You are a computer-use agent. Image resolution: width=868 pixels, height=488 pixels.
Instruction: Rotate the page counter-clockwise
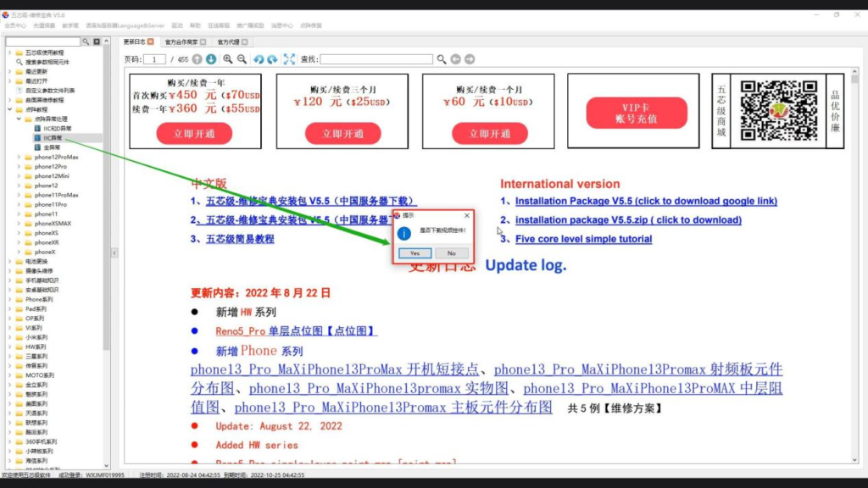click(259, 59)
